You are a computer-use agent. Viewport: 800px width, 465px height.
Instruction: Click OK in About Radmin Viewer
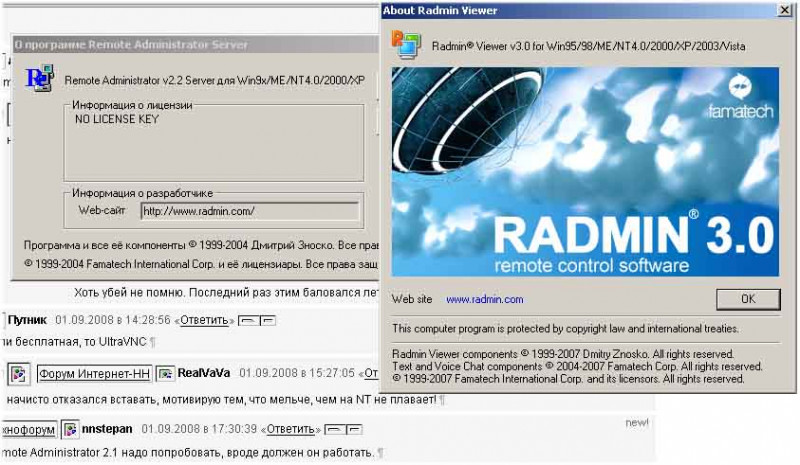pos(748,299)
